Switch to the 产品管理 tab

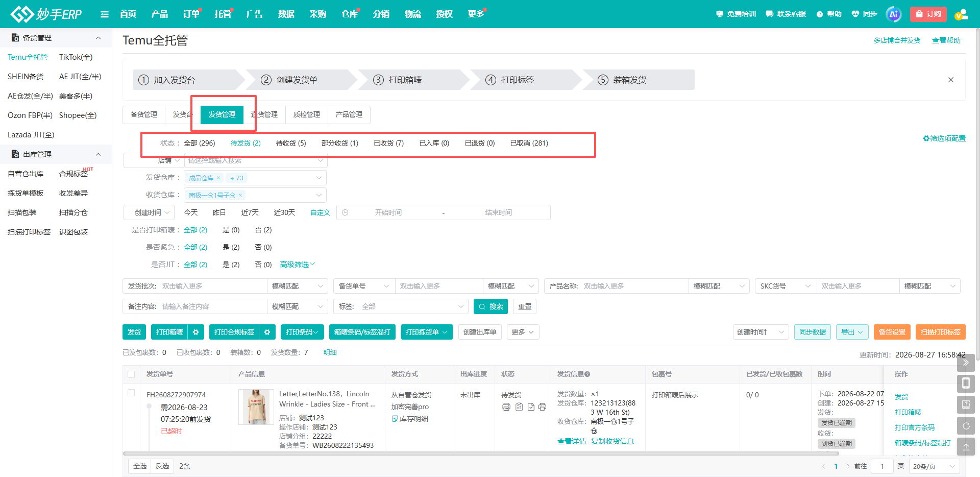(349, 114)
